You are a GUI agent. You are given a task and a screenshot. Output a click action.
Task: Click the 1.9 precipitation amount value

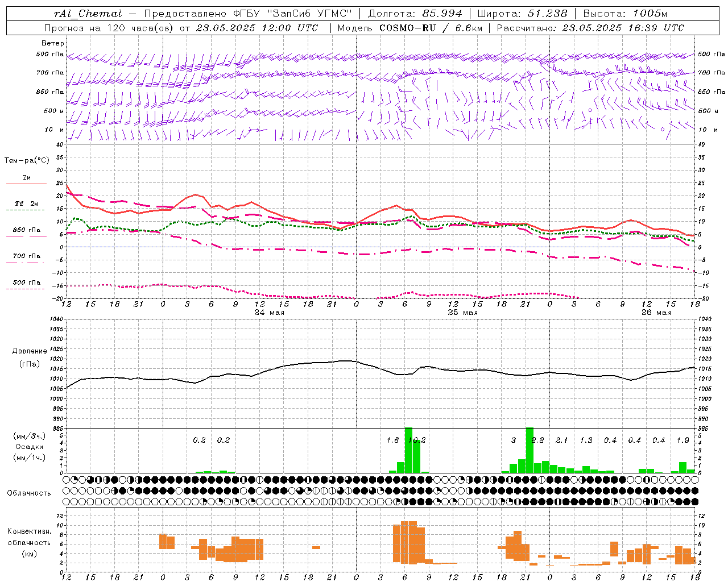(683, 440)
